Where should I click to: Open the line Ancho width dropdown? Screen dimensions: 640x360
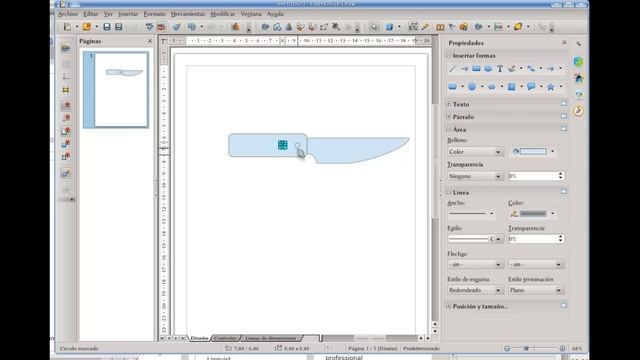point(471,213)
